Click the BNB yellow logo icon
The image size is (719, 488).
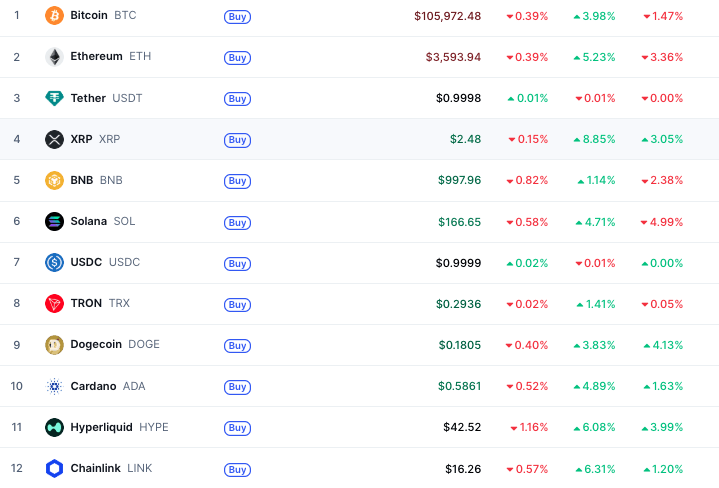click(54, 181)
